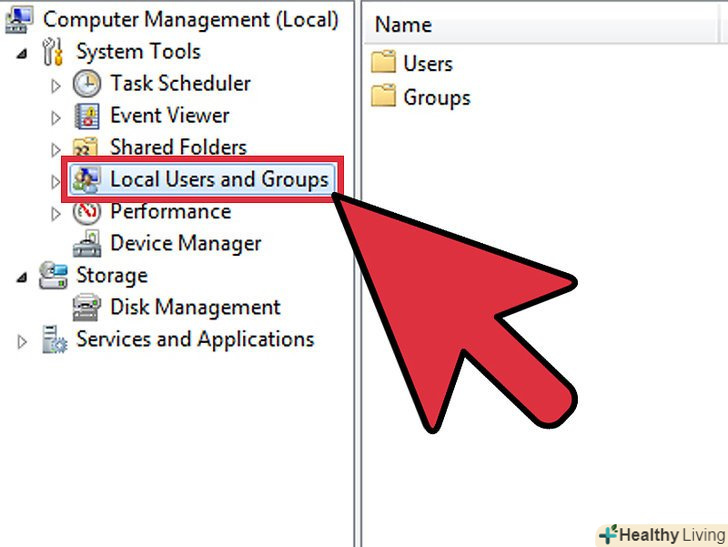
Task: Click the System Tools wrench icon
Action: click(52, 52)
